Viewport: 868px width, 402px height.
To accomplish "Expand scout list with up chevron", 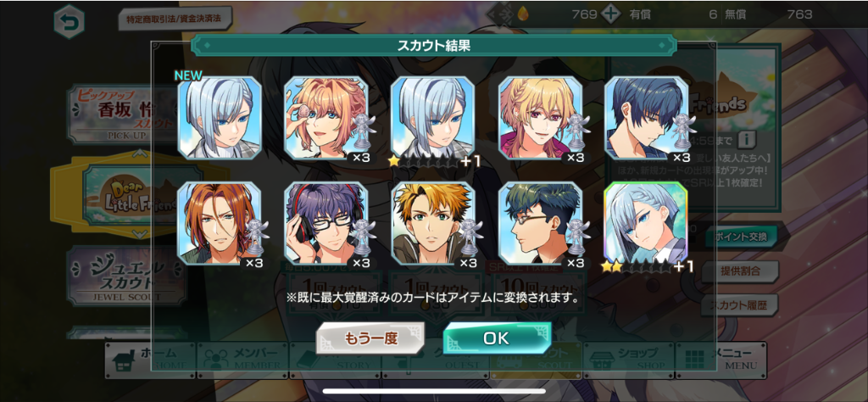I will [x=142, y=153].
